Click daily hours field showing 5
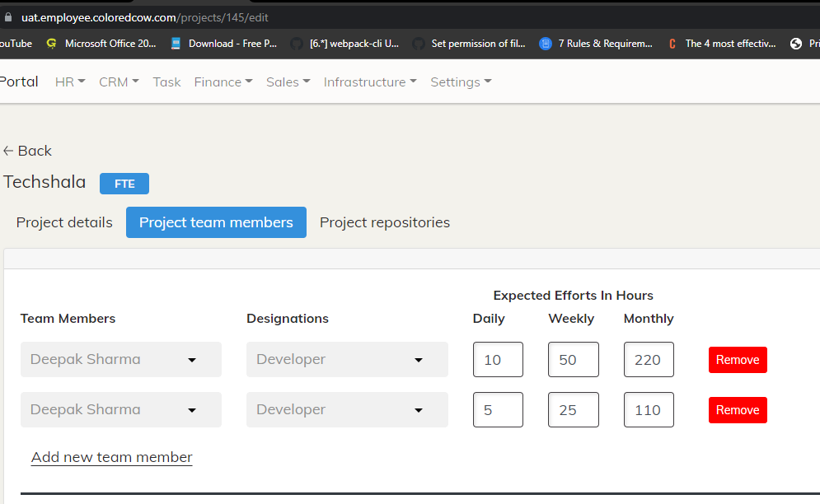 (498, 410)
